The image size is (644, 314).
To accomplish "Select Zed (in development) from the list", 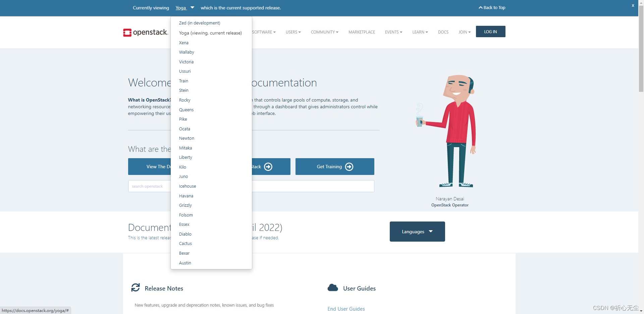I will point(199,23).
